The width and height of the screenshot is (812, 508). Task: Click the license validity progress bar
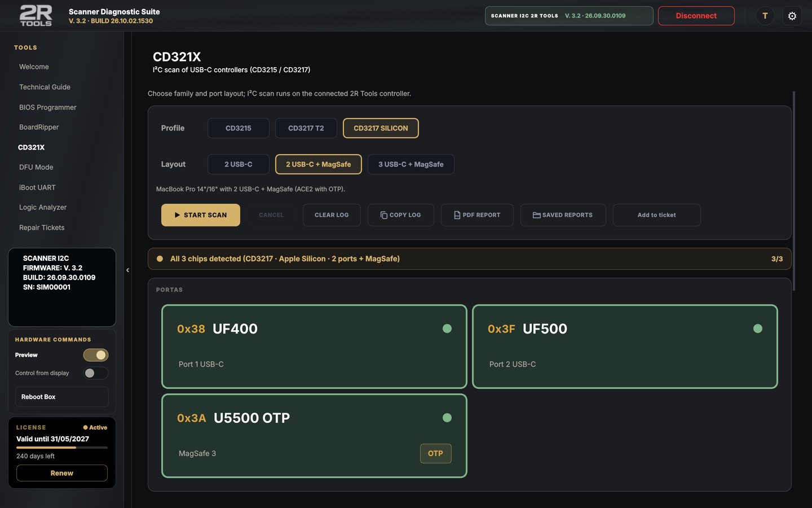tap(62, 448)
